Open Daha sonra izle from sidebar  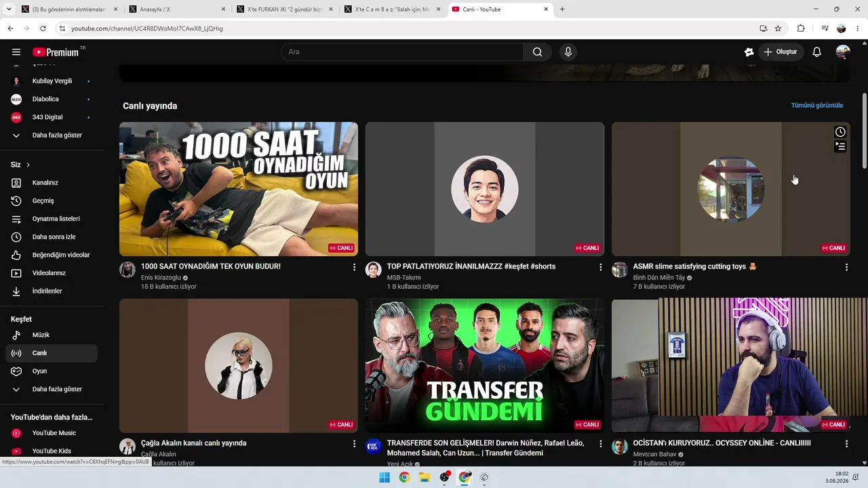point(51,237)
